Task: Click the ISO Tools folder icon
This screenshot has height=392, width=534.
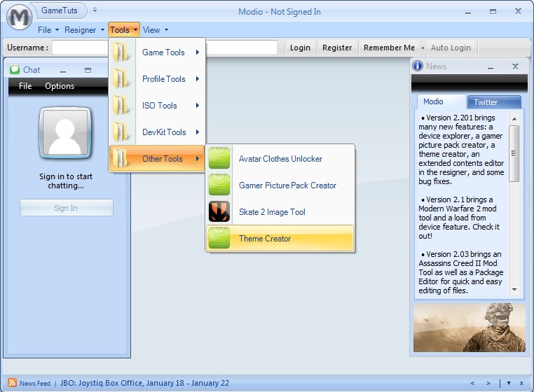Action: (x=121, y=105)
